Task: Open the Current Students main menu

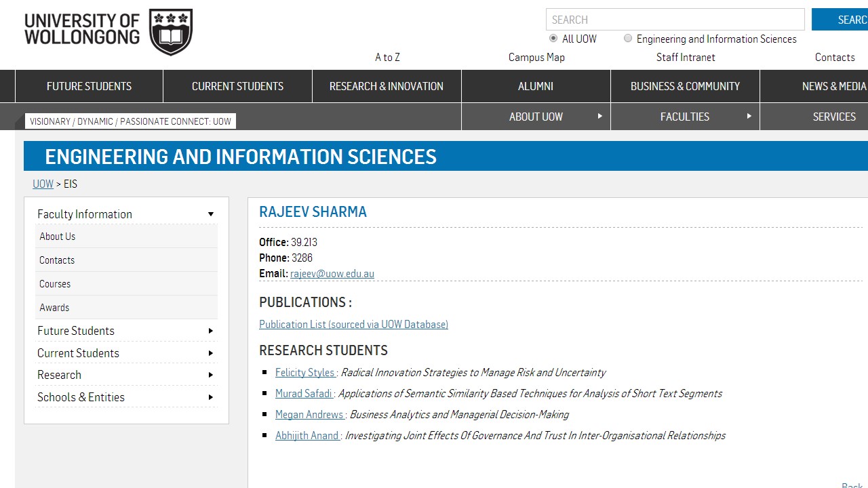Action: tap(237, 86)
